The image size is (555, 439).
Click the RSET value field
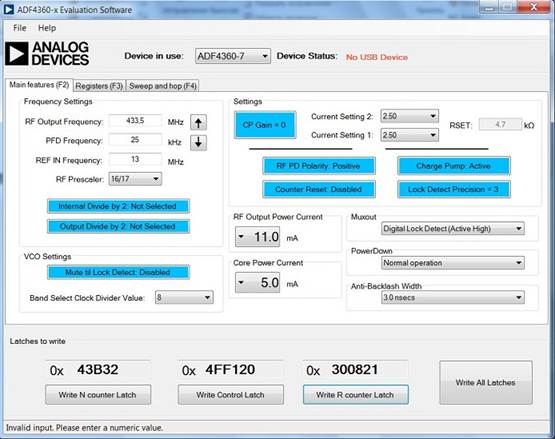coord(500,125)
